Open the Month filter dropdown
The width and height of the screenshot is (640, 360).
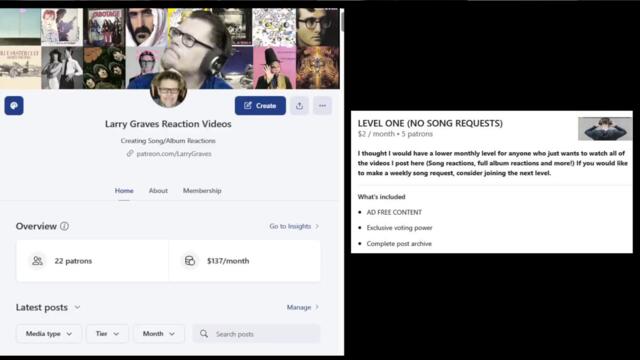pyautogui.click(x=159, y=334)
